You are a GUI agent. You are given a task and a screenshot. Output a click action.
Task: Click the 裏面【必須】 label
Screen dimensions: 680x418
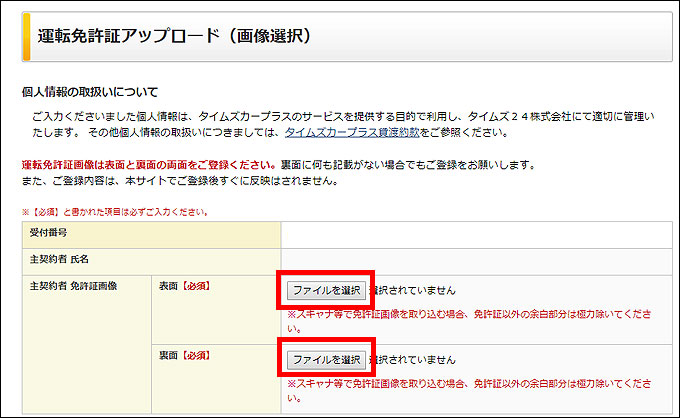[x=185, y=356]
